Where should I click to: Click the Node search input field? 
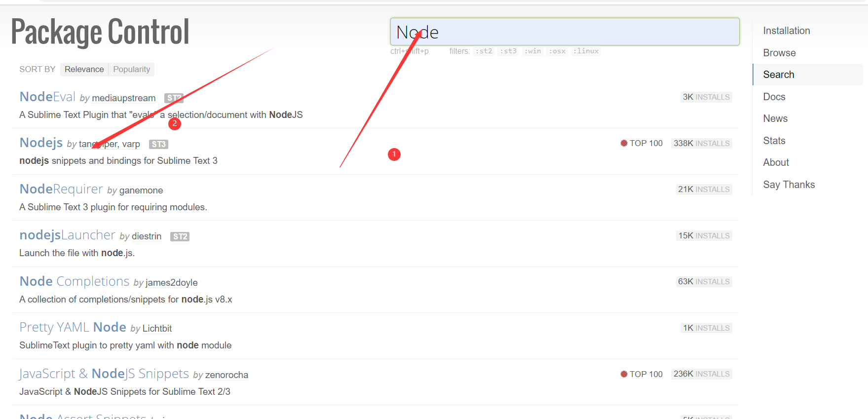(565, 32)
